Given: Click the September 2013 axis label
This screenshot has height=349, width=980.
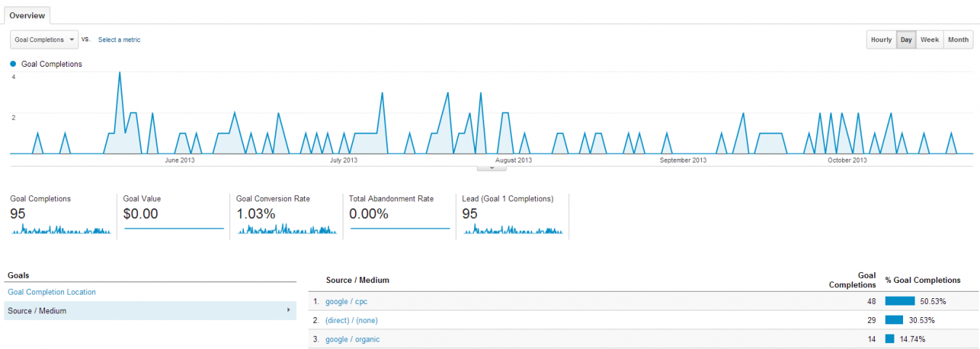Looking at the screenshot, I should [x=683, y=160].
